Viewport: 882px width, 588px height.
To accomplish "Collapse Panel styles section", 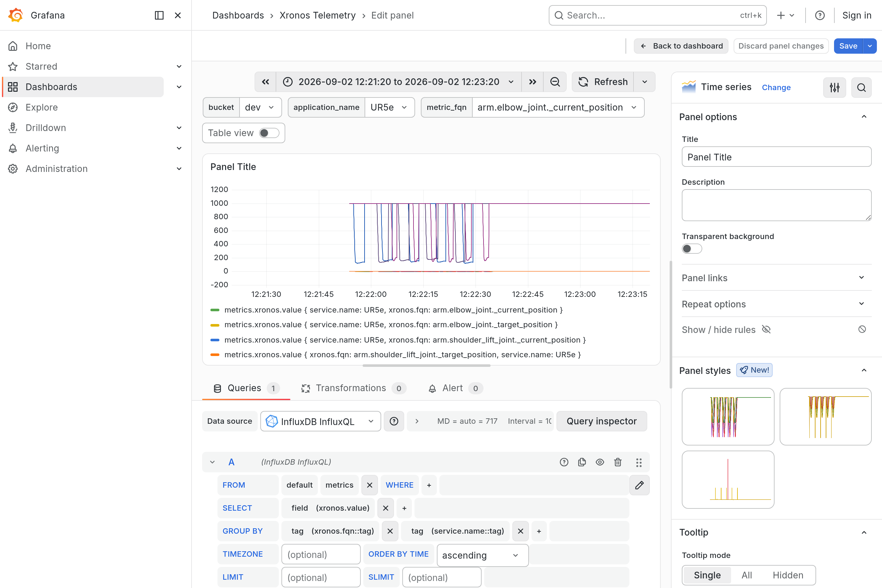I will [864, 370].
